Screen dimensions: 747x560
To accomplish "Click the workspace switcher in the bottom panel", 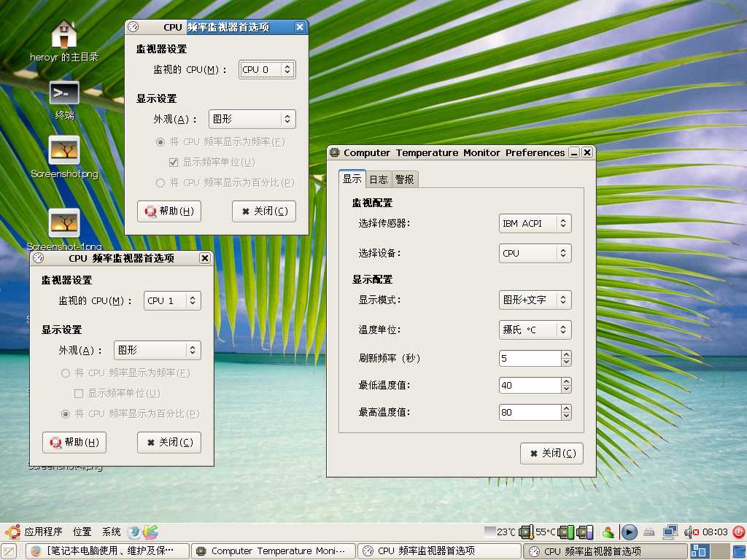I will pos(708,551).
